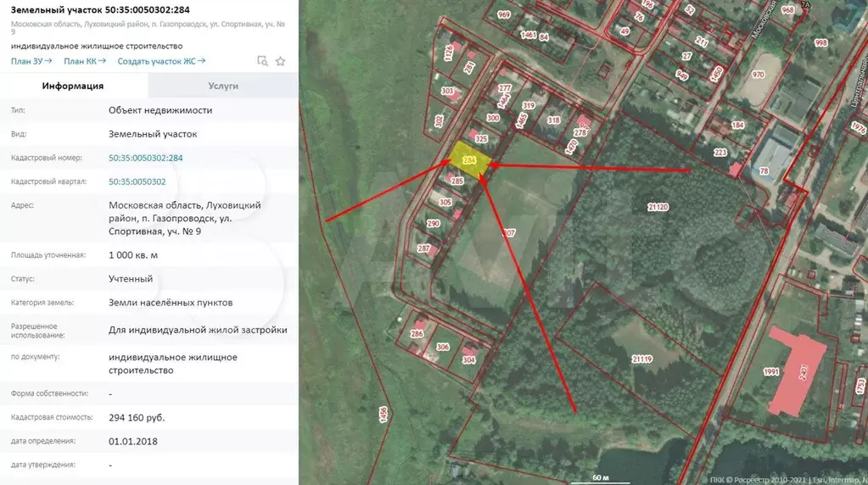Screen dimensions: 868x485
Task: Click parcel 286 on the map
Action: coord(417,333)
